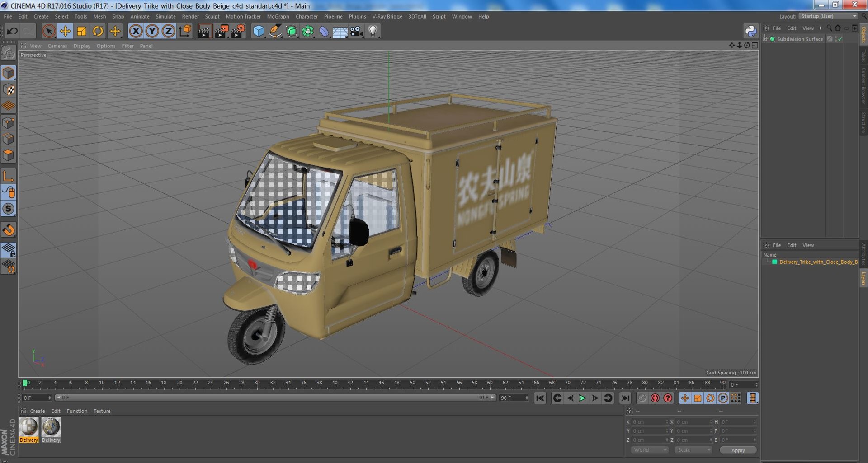The width and height of the screenshot is (868, 463).
Task: Toggle X axis lock
Action: pyautogui.click(x=136, y=31)
